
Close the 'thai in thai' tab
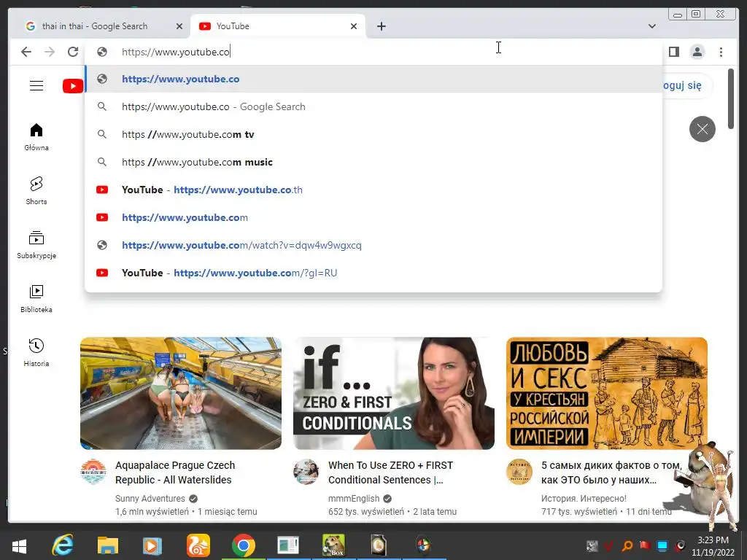[x=179, y=26]
